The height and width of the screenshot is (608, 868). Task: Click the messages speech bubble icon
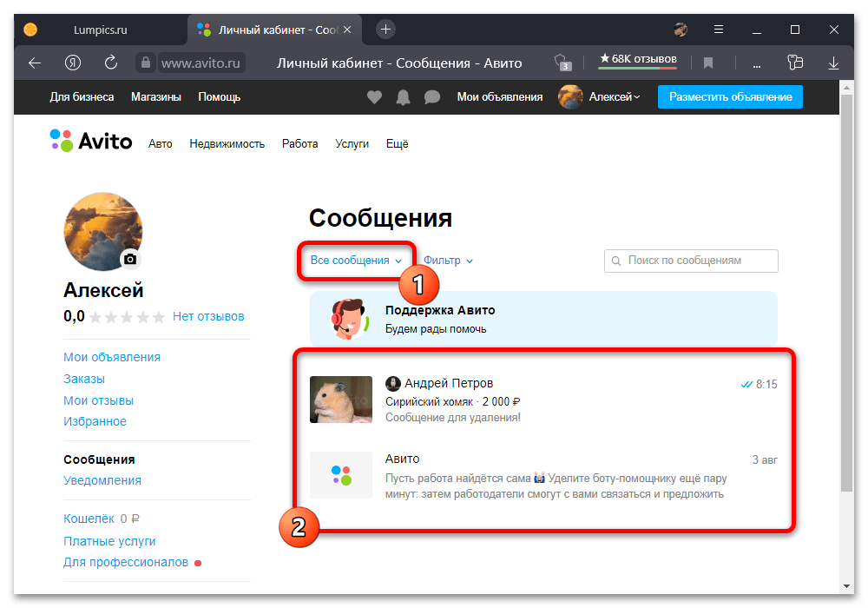[431, 97]
